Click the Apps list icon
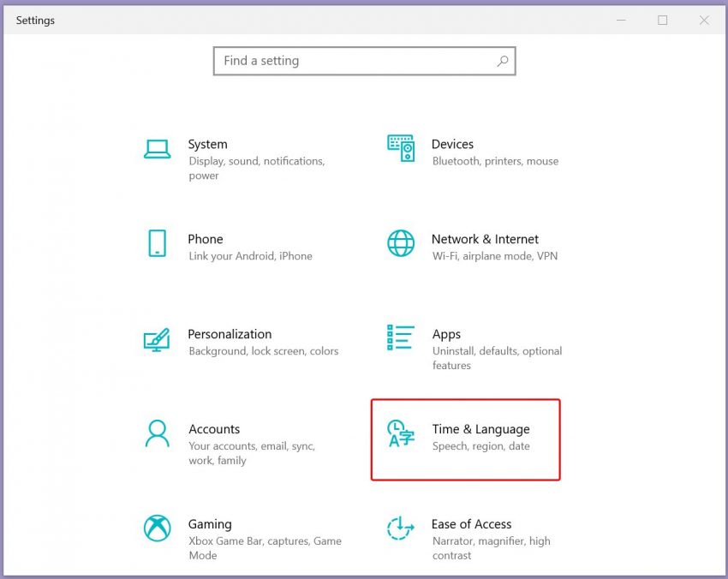 click(x=401, y=338)
